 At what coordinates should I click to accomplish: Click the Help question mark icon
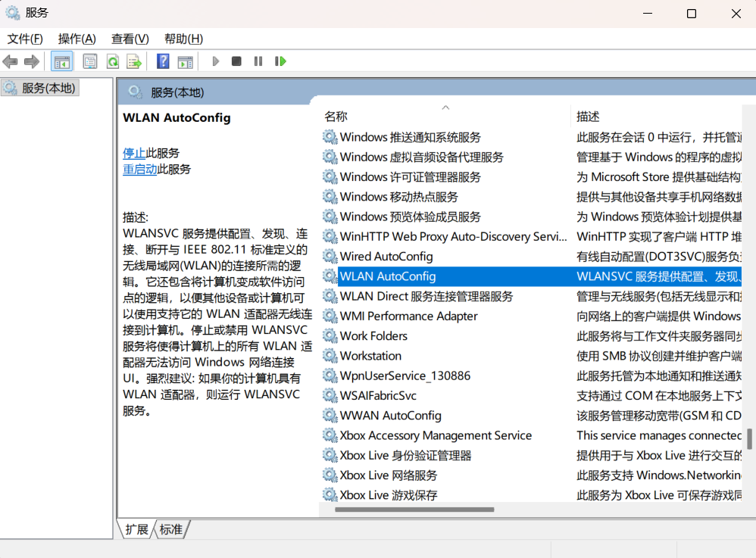[162, 61]
